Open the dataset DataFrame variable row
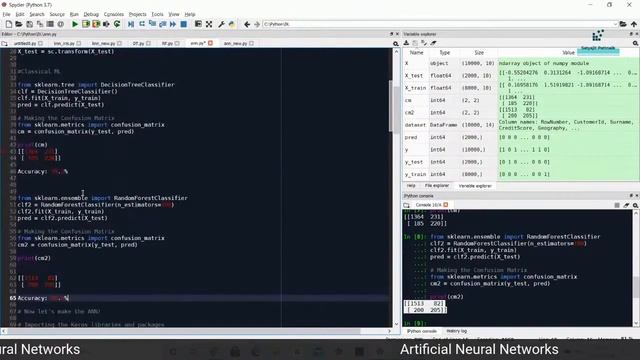 coord(521,125)
